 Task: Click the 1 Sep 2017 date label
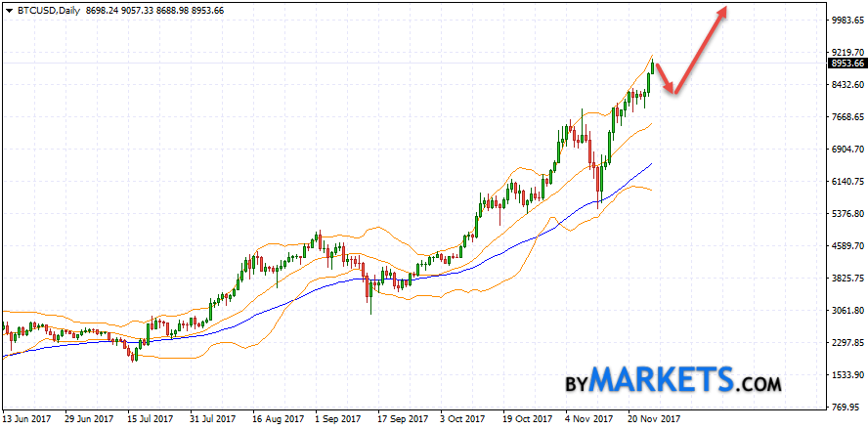click(x=339, y=419)
